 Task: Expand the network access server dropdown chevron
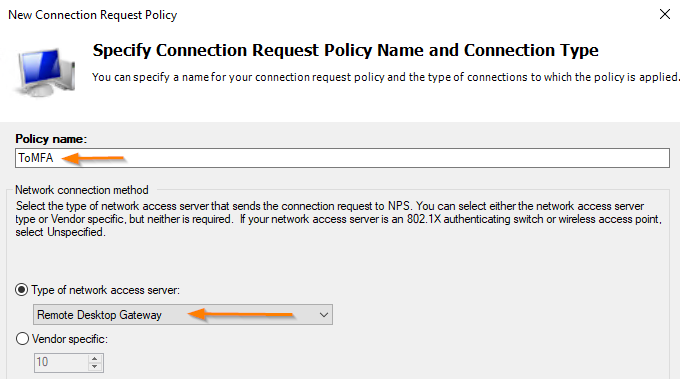324,315
